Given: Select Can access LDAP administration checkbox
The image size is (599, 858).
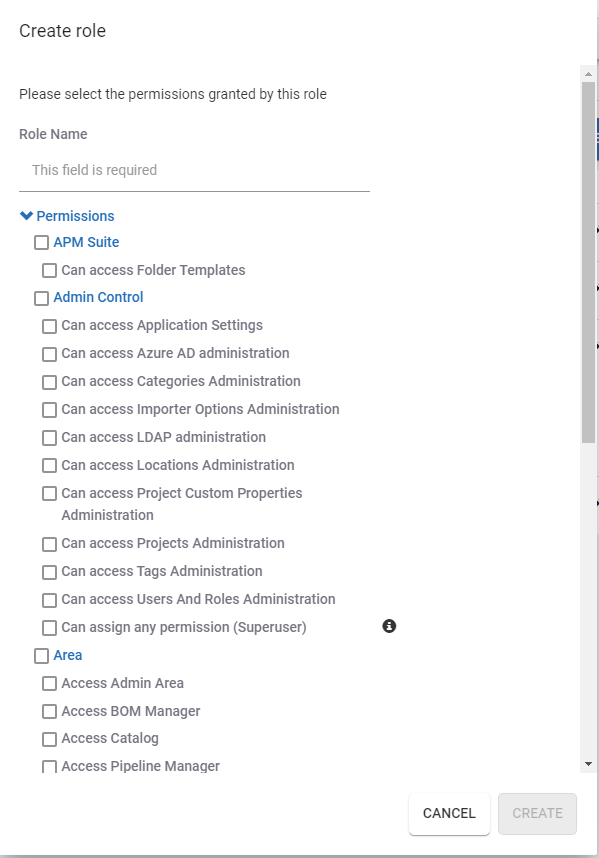Looking at the screenshot, I should point(49,438).
